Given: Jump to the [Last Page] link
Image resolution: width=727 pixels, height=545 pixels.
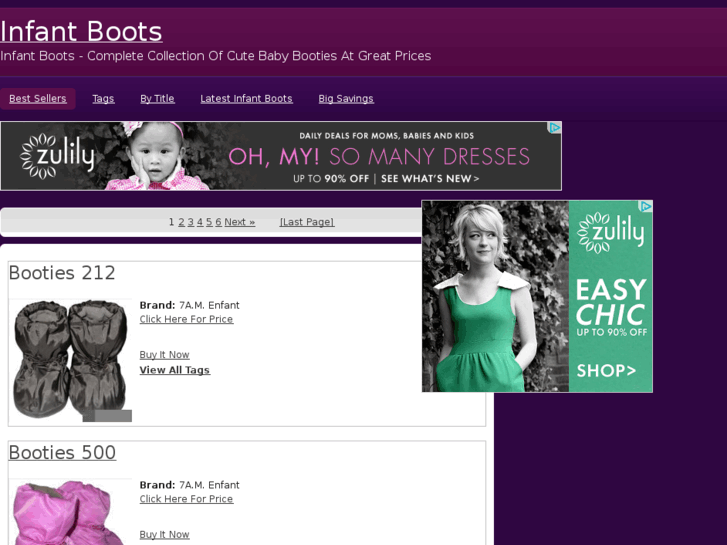Looking at the screenshot, I should coord(307,222).
